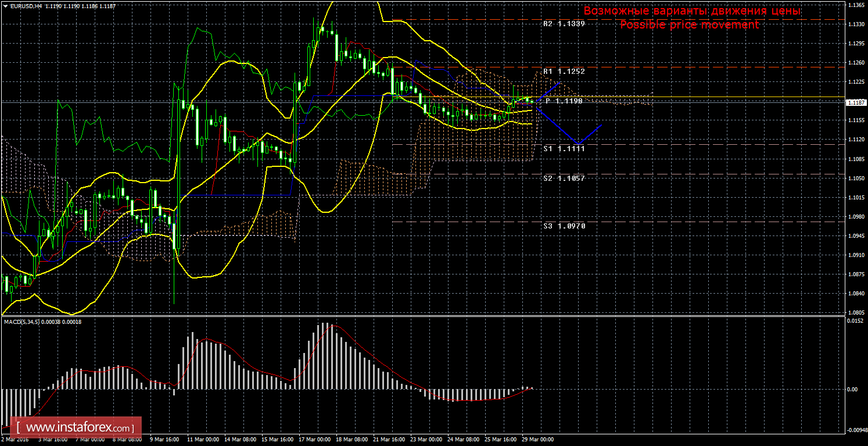Viewport: 868px width, 446px height.
Task: Select the S3 1.0970 support label
Action: click(564, 225)
